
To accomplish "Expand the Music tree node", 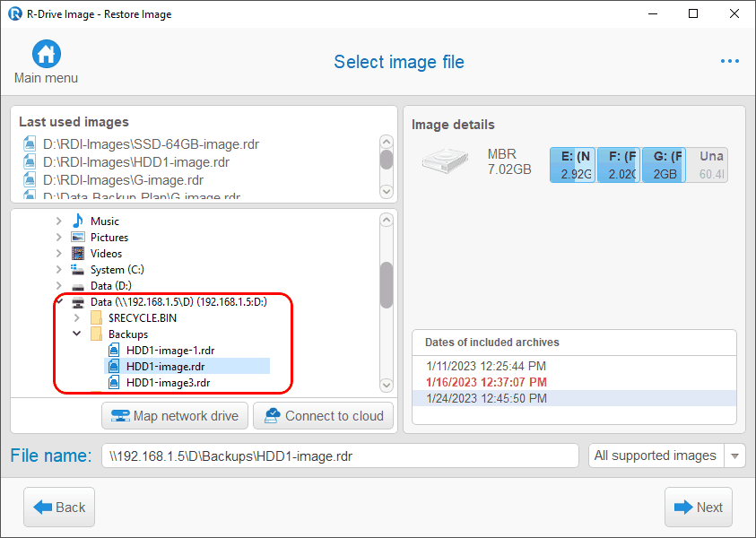I will tap(59, 221).
